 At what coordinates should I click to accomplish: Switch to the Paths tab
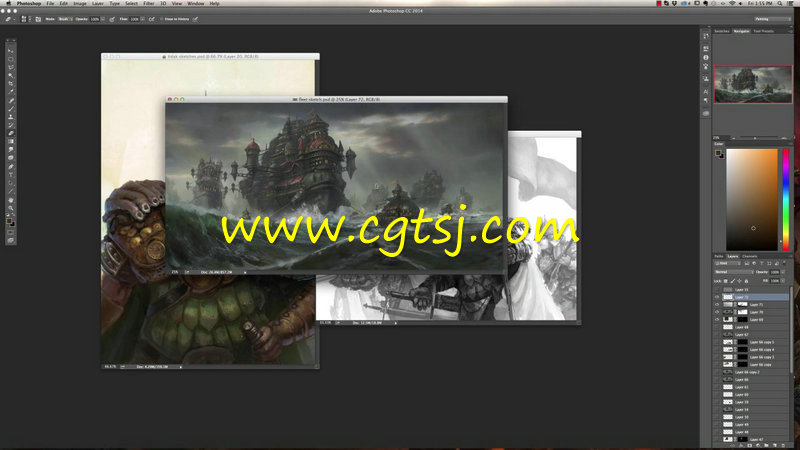719,256
